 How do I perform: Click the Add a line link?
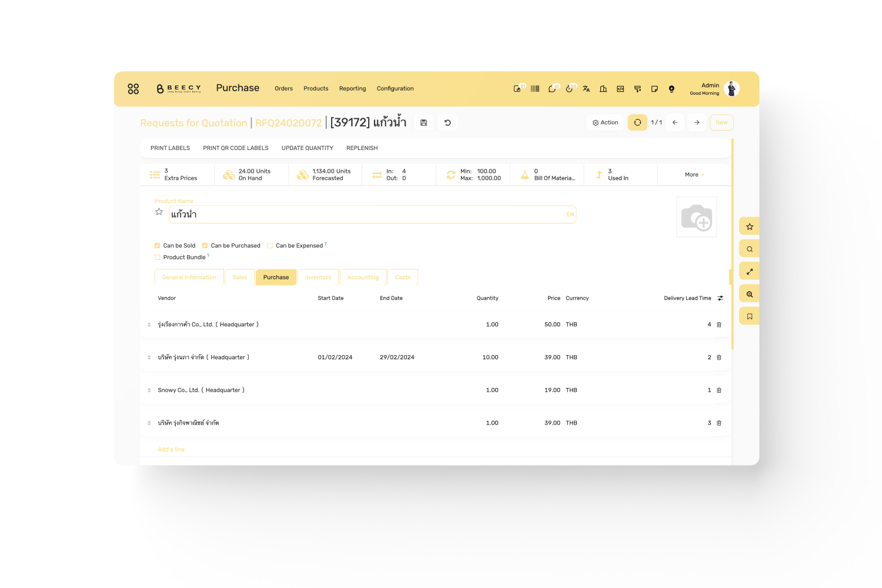click(x=171, y=449)
